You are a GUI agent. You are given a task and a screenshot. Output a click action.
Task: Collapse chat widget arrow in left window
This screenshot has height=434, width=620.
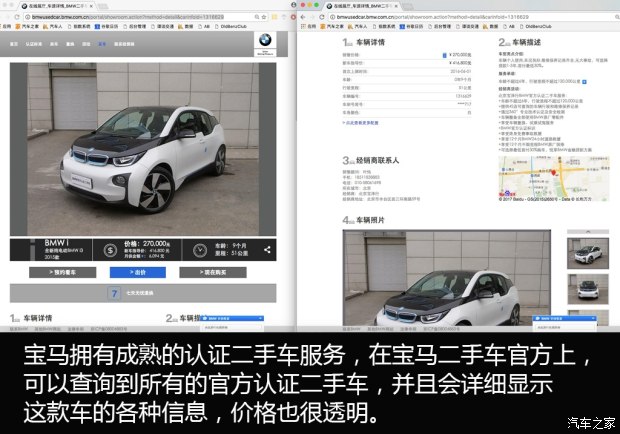[x=260, y=318]
